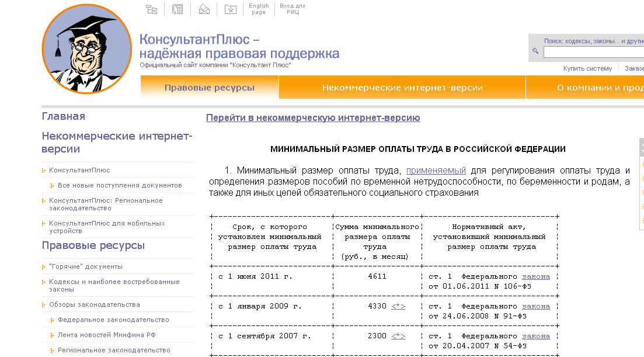Click Перейти в некоммерческую интернет-версию link

(x=313, y=118)
